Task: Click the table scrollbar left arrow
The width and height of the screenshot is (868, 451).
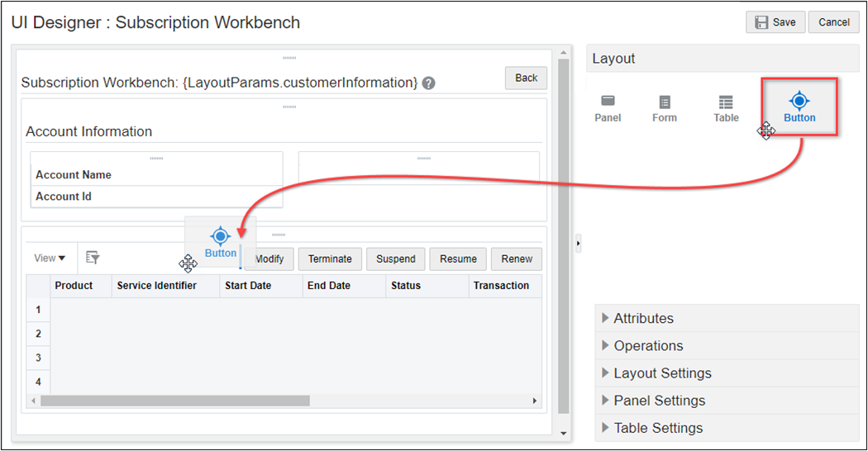Action: [x=34, y=401]
